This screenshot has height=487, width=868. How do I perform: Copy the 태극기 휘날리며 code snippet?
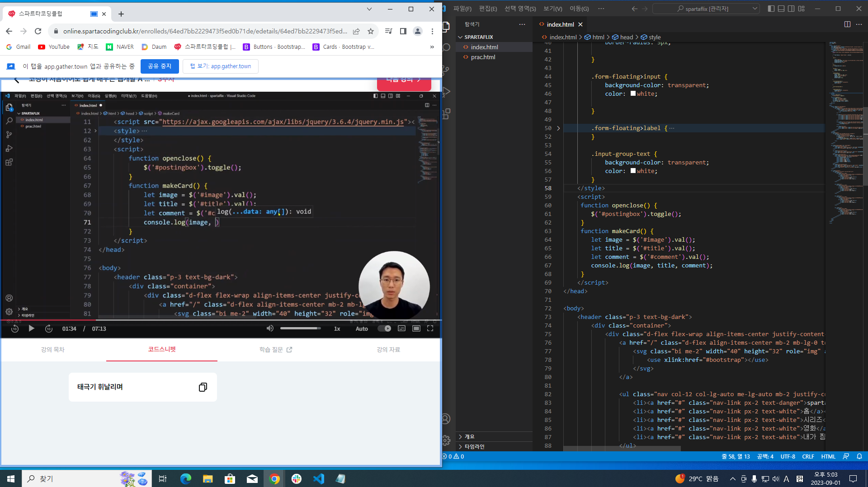[x=203, y=387]
